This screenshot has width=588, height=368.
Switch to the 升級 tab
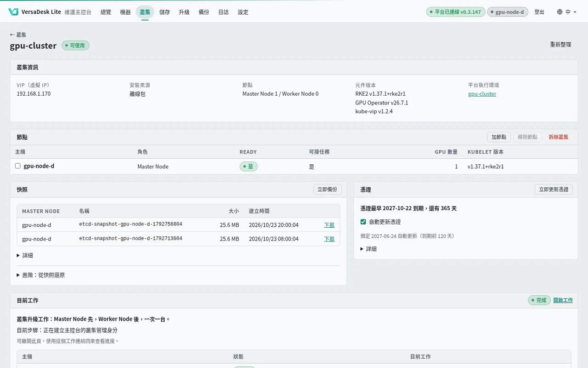pos(184,12)
